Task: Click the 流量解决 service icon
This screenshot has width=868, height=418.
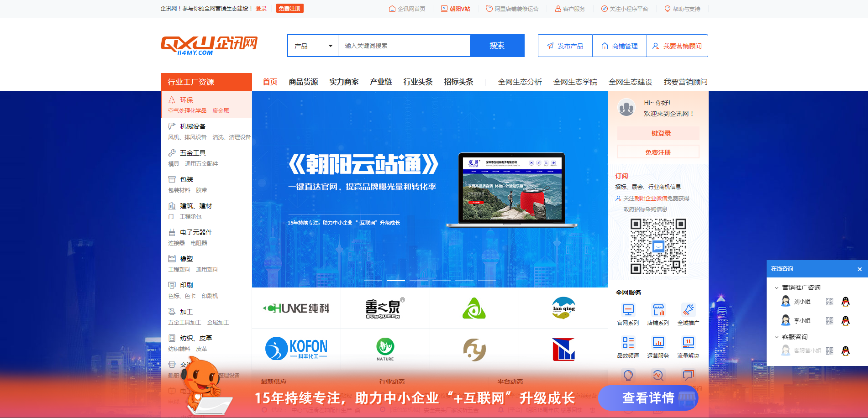Action: click(x=689, y=343)
